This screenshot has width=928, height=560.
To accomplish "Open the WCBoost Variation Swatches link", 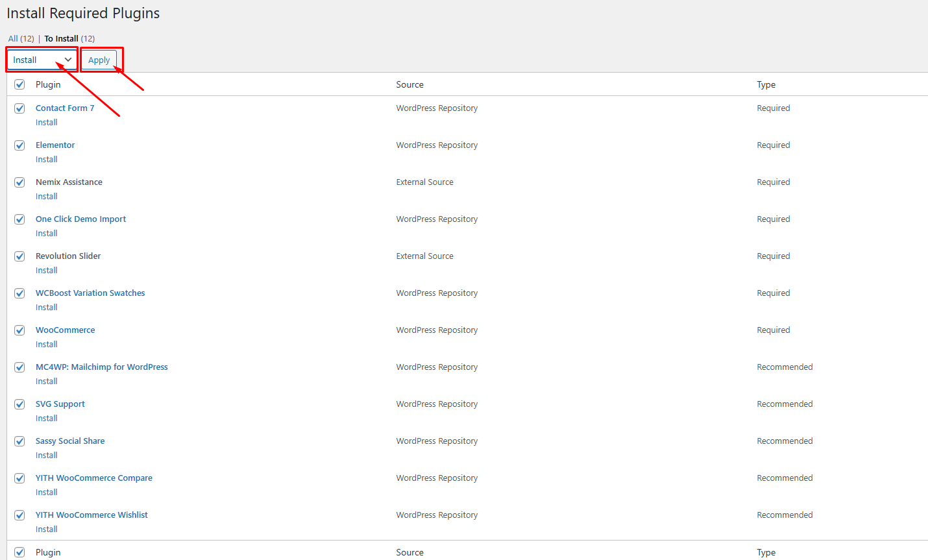I will click(x=90, y=293).
